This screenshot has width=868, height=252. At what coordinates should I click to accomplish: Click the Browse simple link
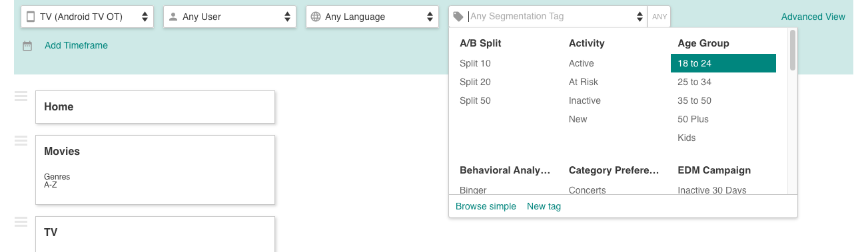(486, 206)
